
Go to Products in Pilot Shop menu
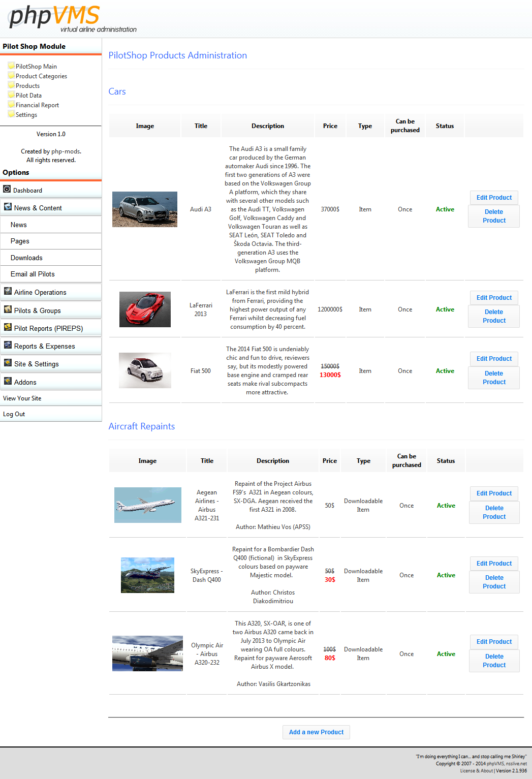coord(27,86)
